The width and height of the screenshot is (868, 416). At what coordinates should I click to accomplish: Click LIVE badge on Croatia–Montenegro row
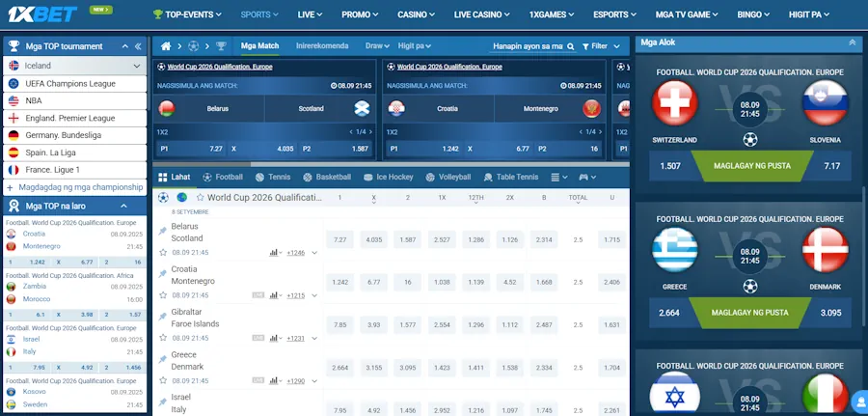click(258, 295)
